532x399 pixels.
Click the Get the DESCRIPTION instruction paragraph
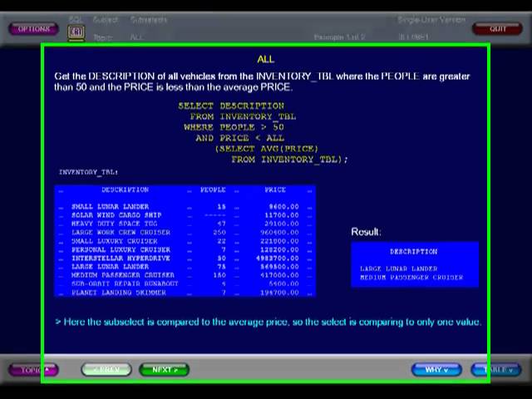coord(262,81)
